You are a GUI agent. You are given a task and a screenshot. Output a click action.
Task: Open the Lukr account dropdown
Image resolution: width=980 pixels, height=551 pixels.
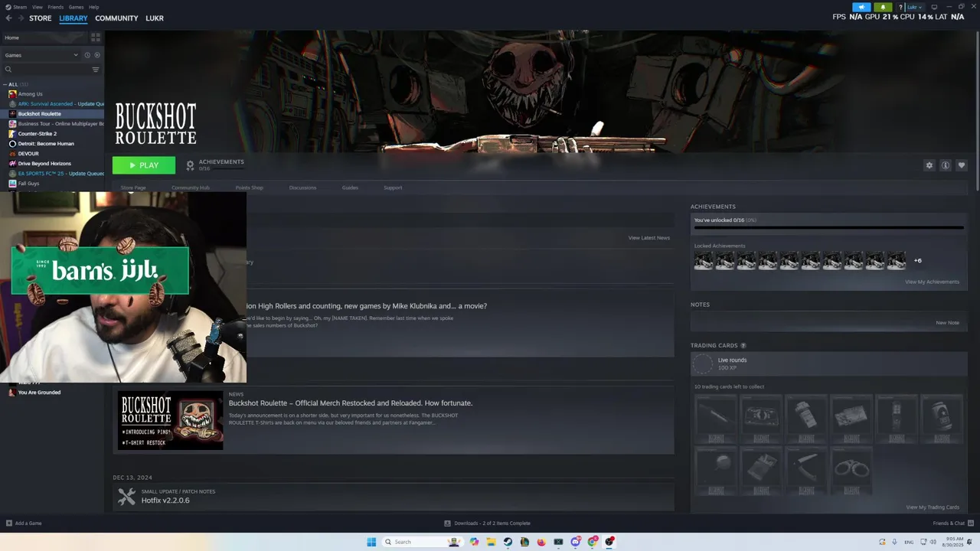[x=913, y=7]
